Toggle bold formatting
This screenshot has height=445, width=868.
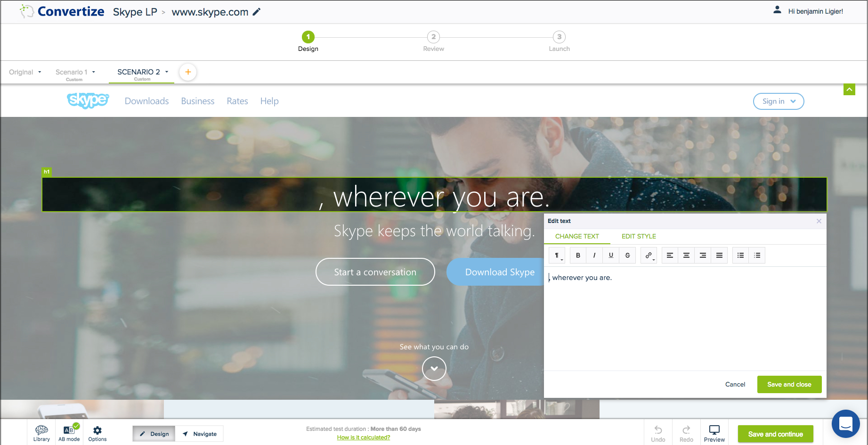578,255
